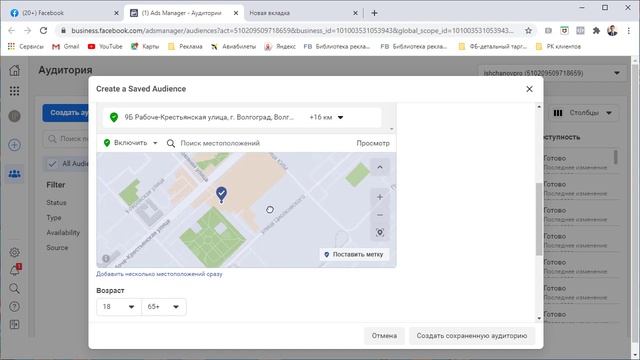Click the dialog vertical scrollbar thumb

click(x=539, y=219)
